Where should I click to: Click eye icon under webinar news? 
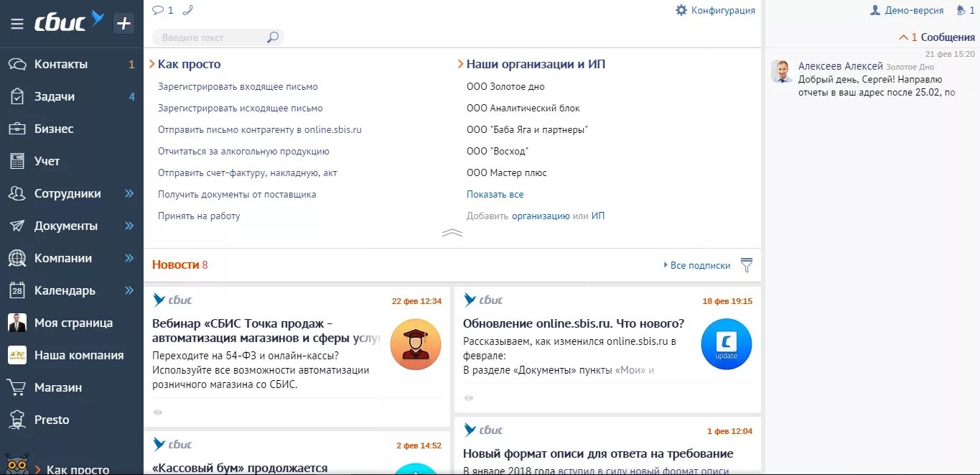tap(158, 412)
